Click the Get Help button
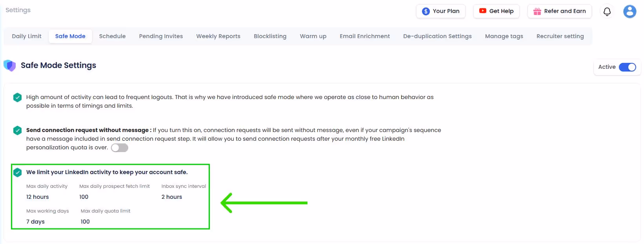The height and width of the screenshot is (244, 644). pos(497,11)
